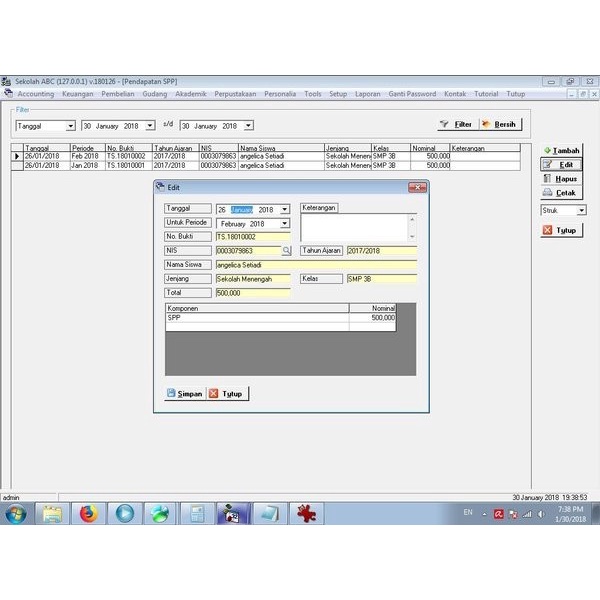Select the SPP komponen row
This screenshot has height=600, width=600.
tap(281, 318)
